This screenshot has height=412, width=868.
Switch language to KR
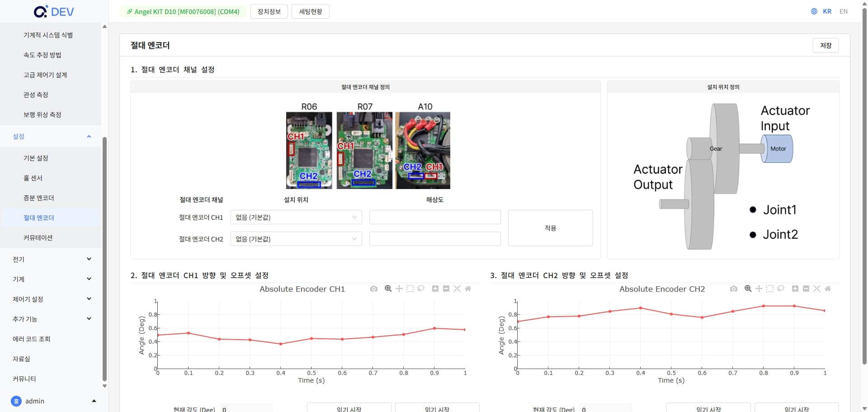(x=827, y=11)
